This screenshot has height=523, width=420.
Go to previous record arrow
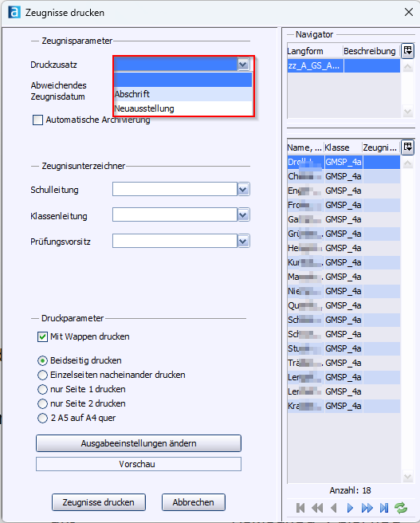[x=333, y=508]
